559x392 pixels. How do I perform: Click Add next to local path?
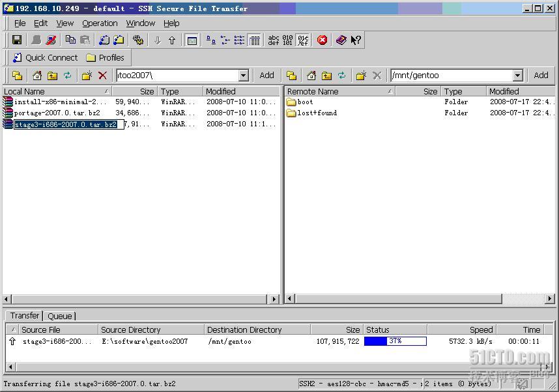coord(266,75)
